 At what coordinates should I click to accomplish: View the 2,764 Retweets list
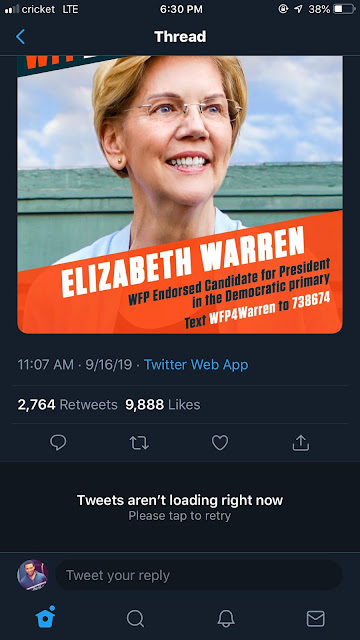tap(67, 404)
